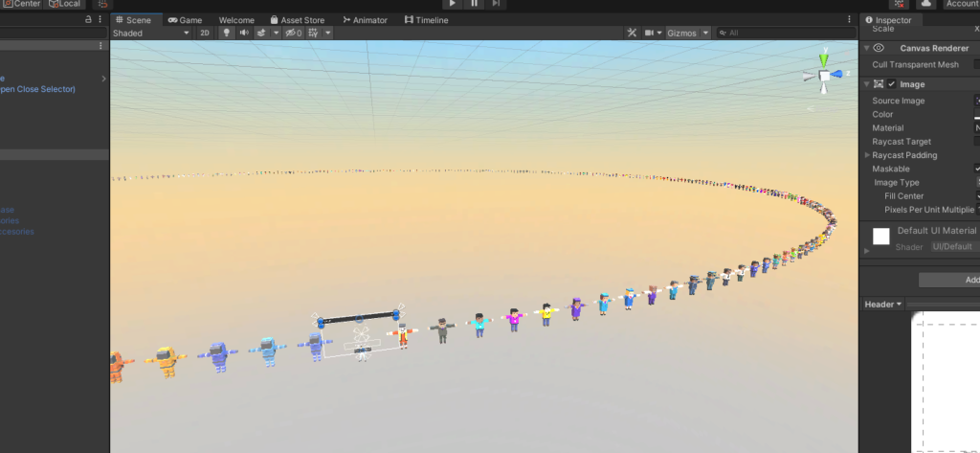Toggle the scene grid visibility icon
Viewport: 980px width, 453px height.
tap(314, 34)
